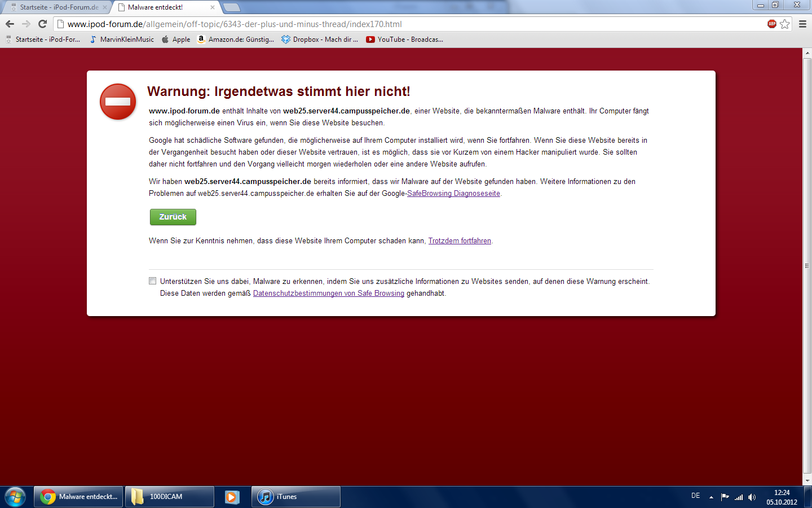
Task: Close the Malware entdeckt! tab
Action: pos(213,7)
